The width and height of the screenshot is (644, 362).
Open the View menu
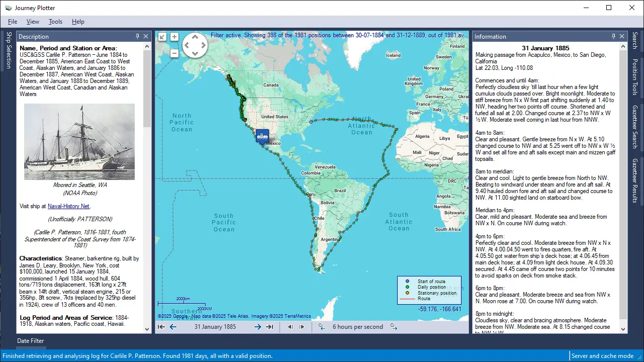pyautogui.click(x=33, y=22)
